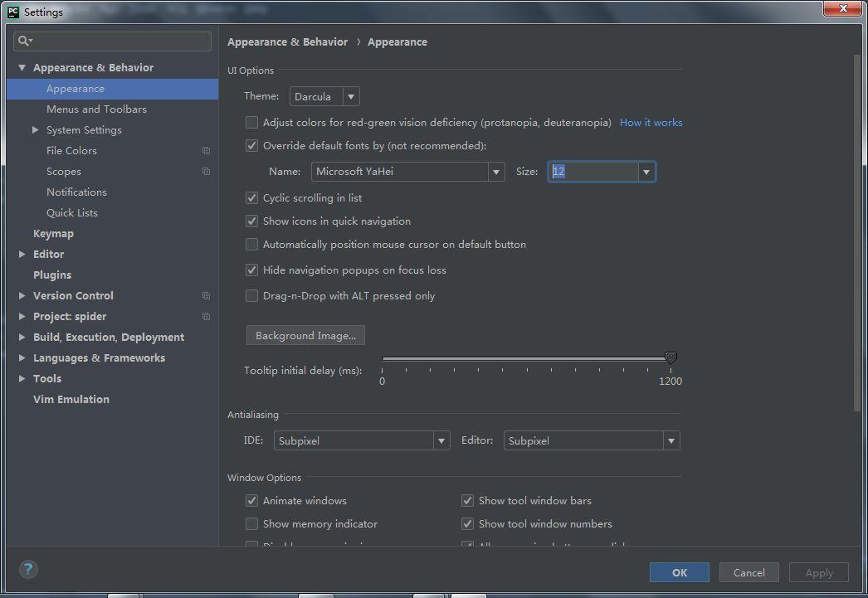Expand the Project: spider node
The image size is (868, 598).
(x=22, y=317)
